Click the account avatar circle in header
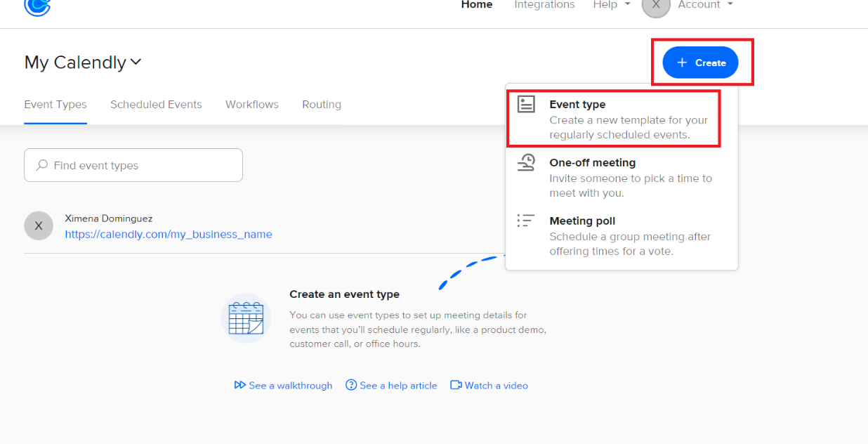This screenshot has height=444, width=868. [x=656, y=6]
